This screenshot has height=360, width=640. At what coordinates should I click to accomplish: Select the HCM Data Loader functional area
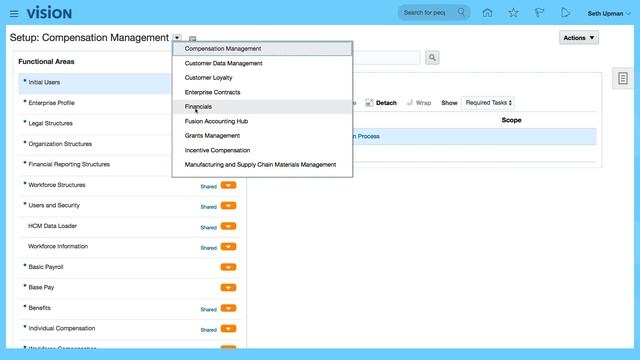coord(52,226)
